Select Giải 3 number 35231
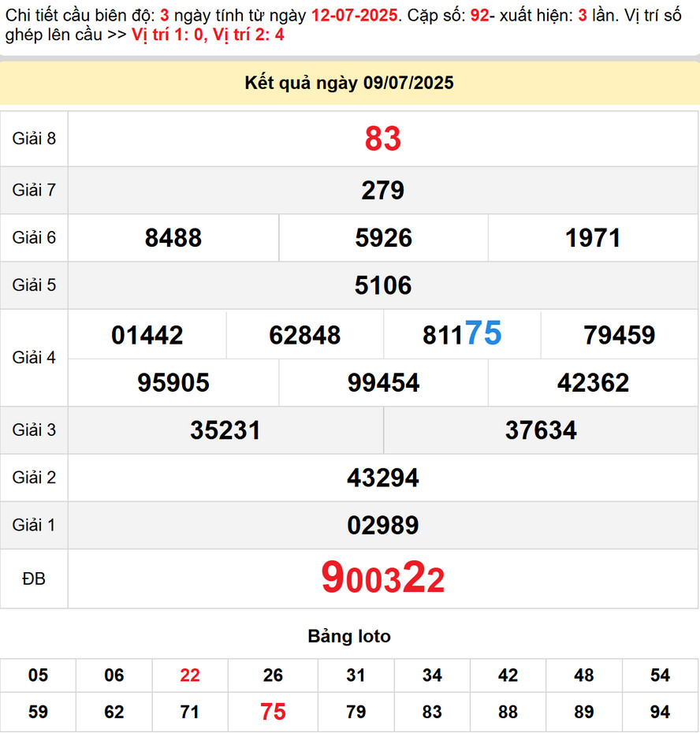 (225, 430)
